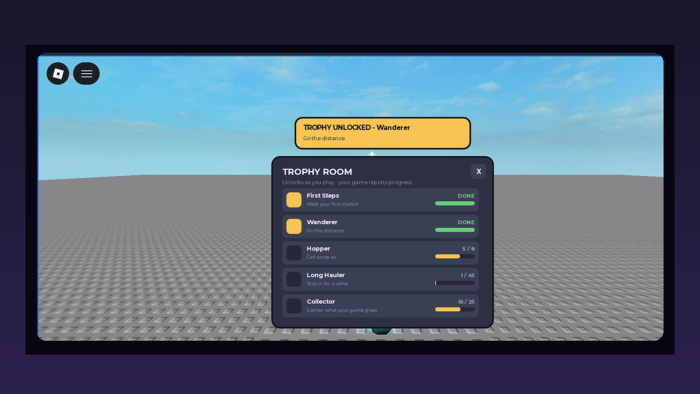The width and height of the screenshot is (700, 394).
Task: Click the TROPHY ROOM title
Action: coord(317,172)
